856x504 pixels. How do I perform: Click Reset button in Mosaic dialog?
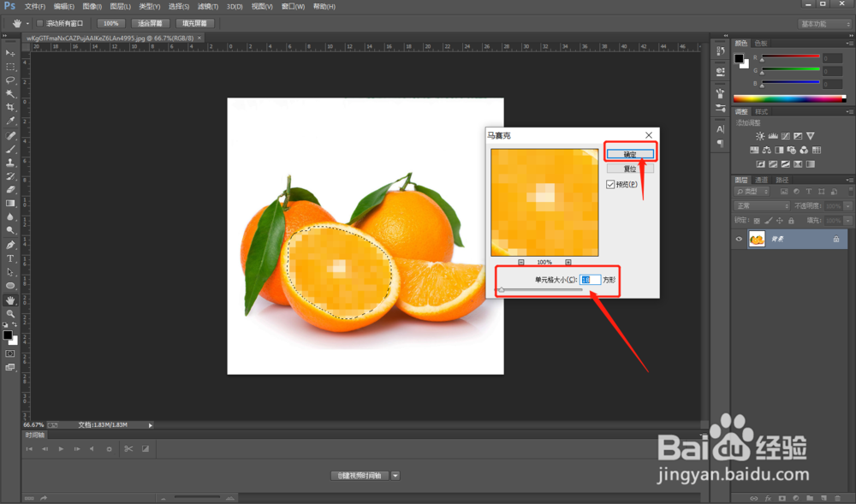[630, 169]
